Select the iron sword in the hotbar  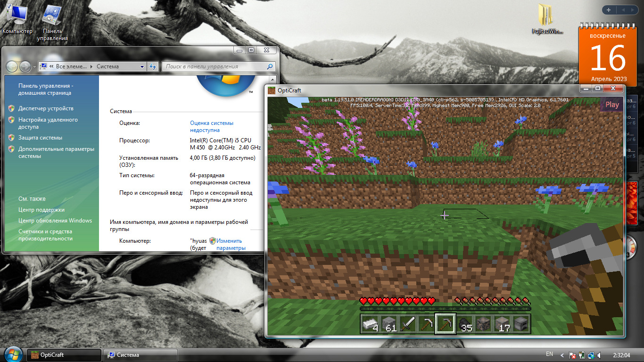coord(408,324)
